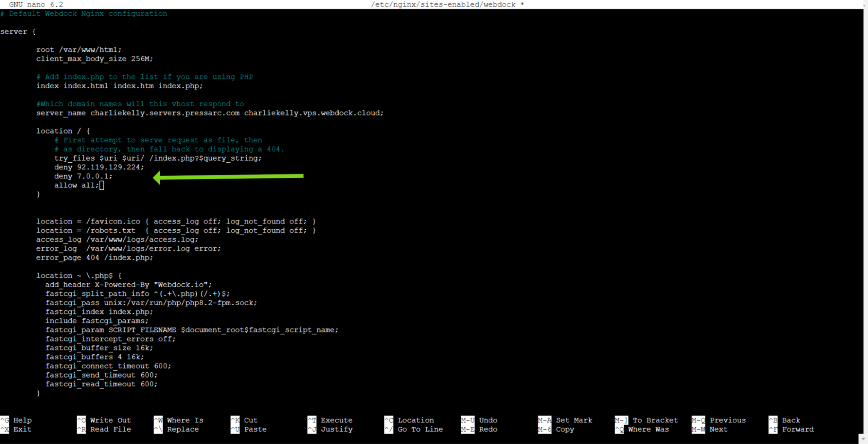Click the To Bracket shortcut label

click(655, 420)
